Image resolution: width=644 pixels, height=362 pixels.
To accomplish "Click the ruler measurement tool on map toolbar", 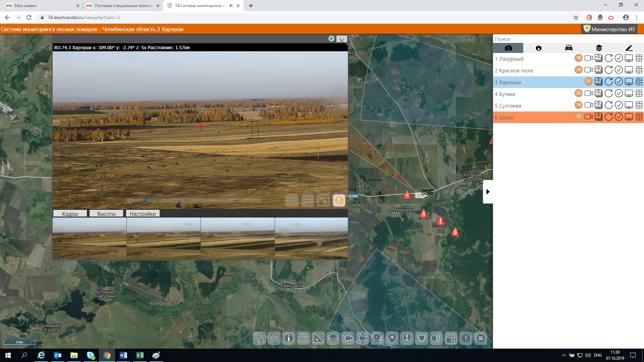I will click(318, 339).
